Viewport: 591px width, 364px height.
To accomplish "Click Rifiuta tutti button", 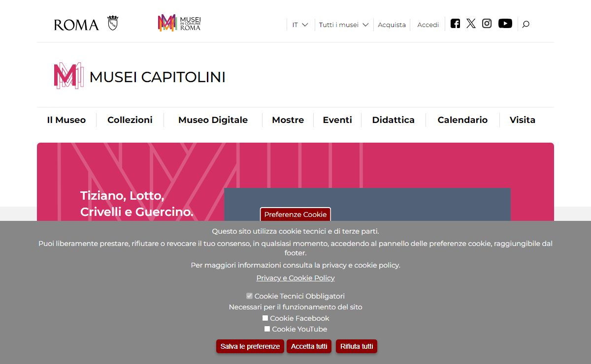I will [x=357, y=346].
